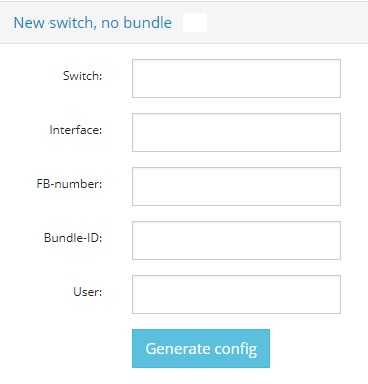Click the 'Interface:' field label
Screen dimensions: 368x384
(76, 130)
